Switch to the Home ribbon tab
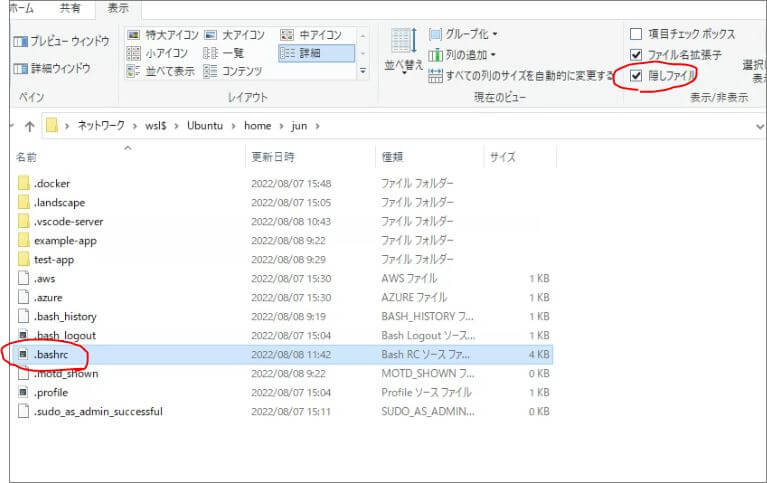The image size is (767, 483). (x=21, y=8)
